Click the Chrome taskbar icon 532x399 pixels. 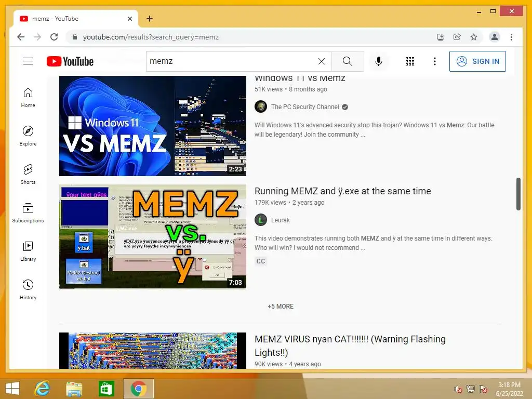coord(138,389)
